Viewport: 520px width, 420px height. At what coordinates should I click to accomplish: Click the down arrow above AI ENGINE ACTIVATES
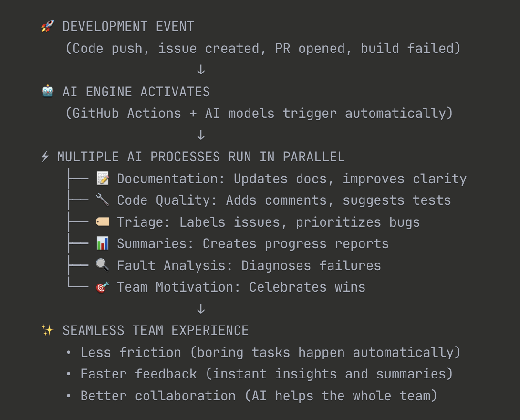pyautogui.click(x=201, y=70)
